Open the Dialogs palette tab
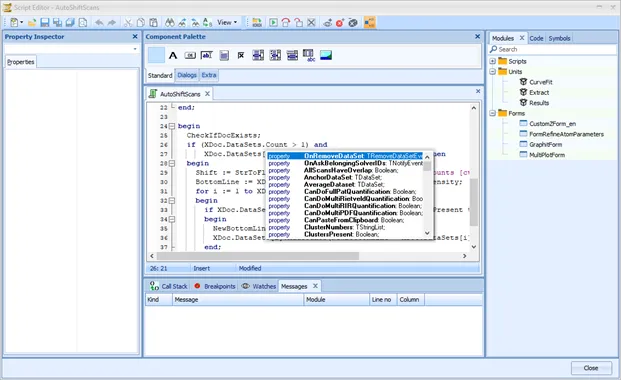 (x=187, y=75)
